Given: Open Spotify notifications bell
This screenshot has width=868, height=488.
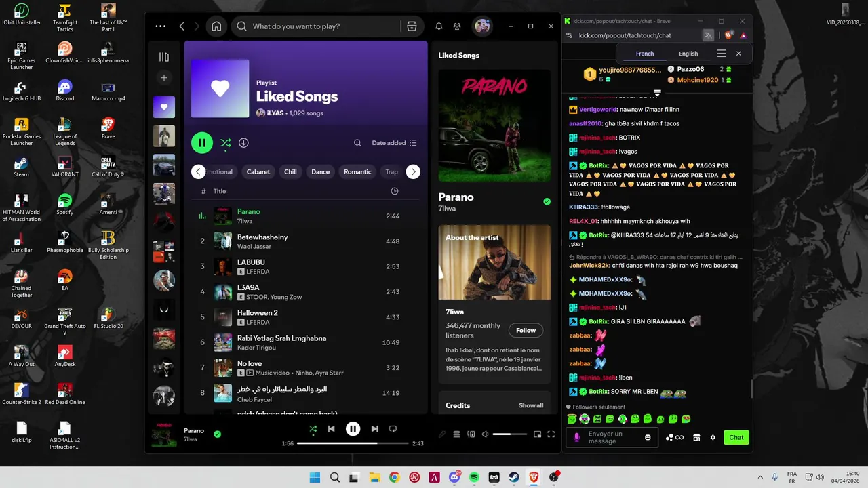Looking at the screenshot, I should [439, 26].
